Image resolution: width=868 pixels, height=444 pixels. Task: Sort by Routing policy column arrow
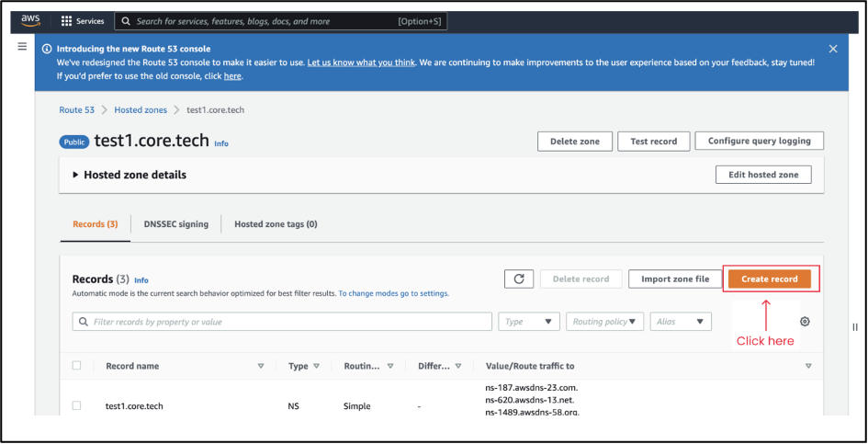[x=390, y=366]
